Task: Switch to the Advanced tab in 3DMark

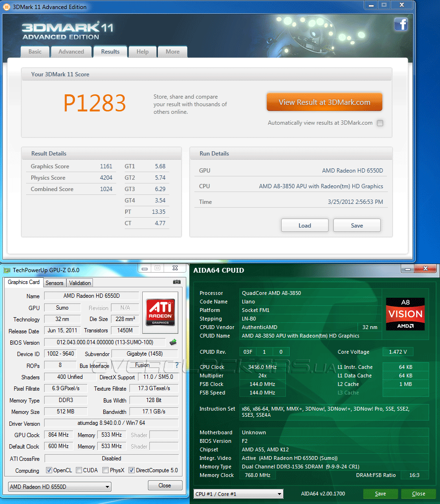Action: [71, 52]
